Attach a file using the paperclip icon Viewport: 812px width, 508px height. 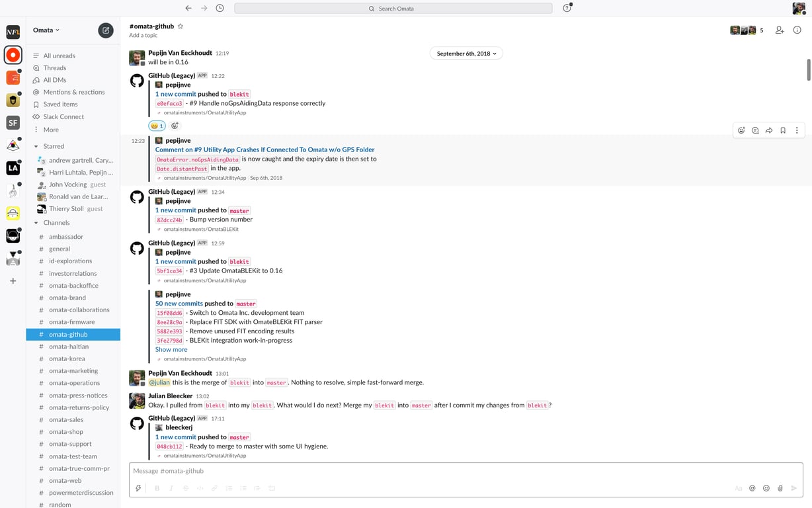click(780, 487)
